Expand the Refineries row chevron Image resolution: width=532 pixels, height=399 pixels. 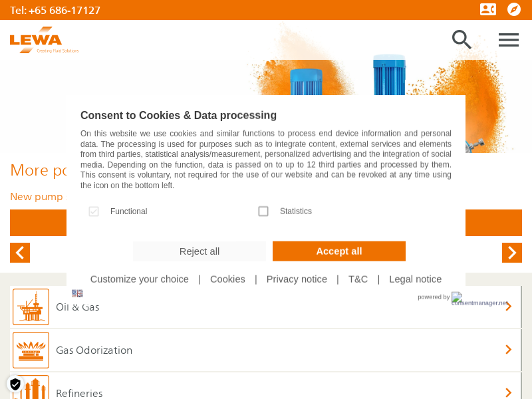coord(508,392)
